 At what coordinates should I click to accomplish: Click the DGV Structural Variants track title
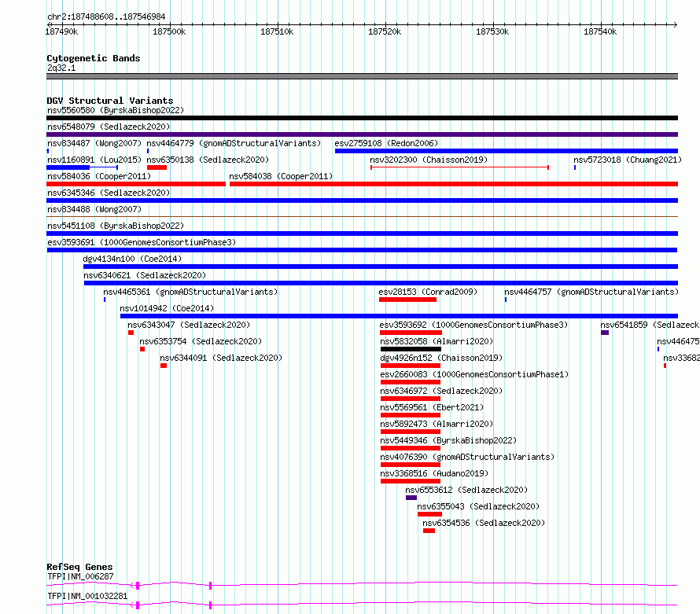(110, 101)
